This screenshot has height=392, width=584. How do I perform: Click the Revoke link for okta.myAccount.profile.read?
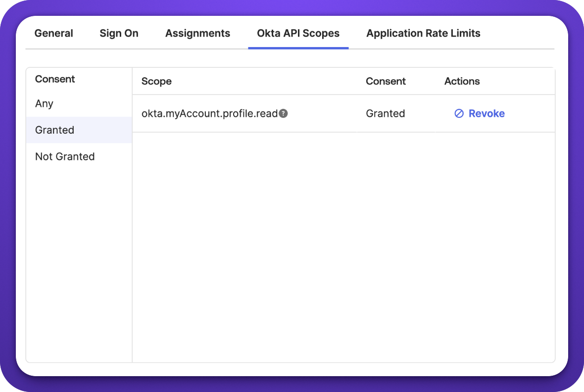tap(480, 113)
